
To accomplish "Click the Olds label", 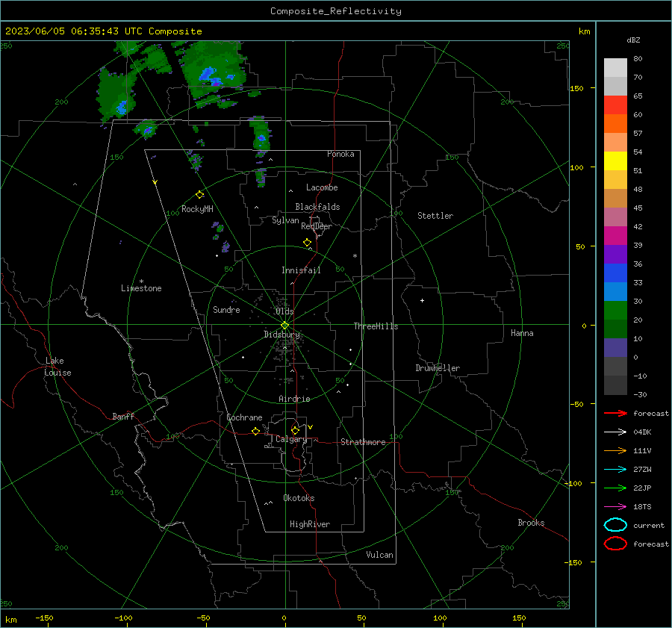I will (284, 311).
